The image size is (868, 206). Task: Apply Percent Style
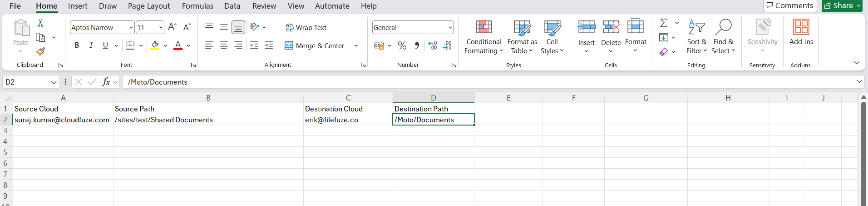(x=402, y=45)
